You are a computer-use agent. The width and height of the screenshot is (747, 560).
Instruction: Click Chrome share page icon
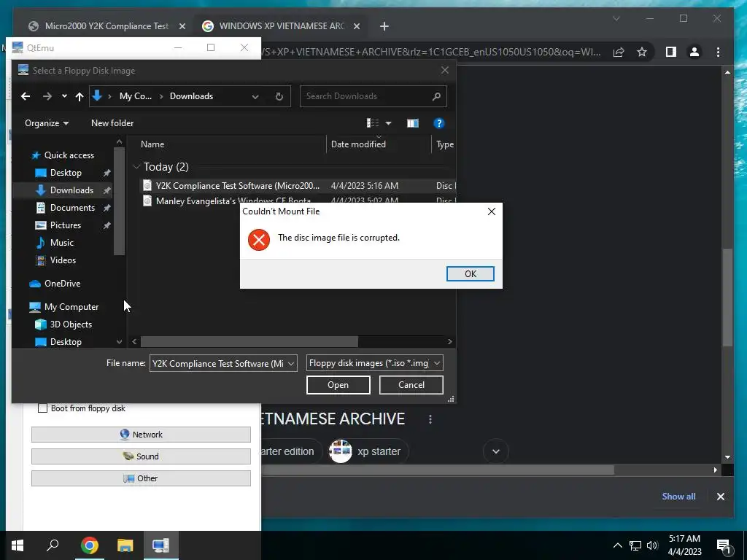619,52
